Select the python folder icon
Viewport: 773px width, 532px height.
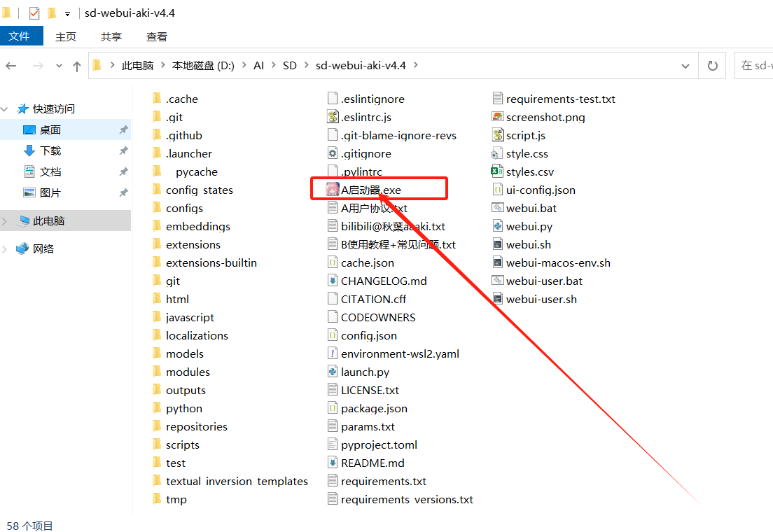[x=157, y=408]
